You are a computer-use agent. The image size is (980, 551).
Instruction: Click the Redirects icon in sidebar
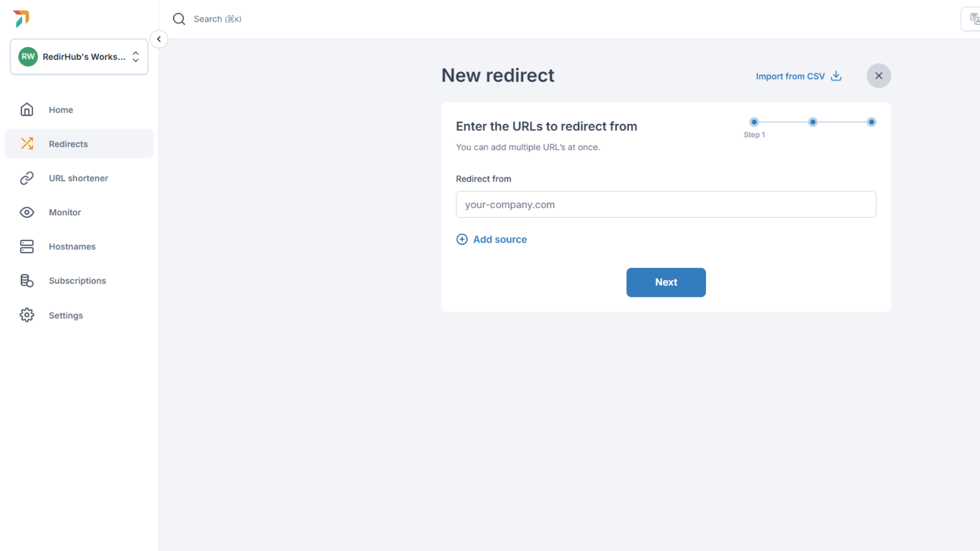(27, 143)
